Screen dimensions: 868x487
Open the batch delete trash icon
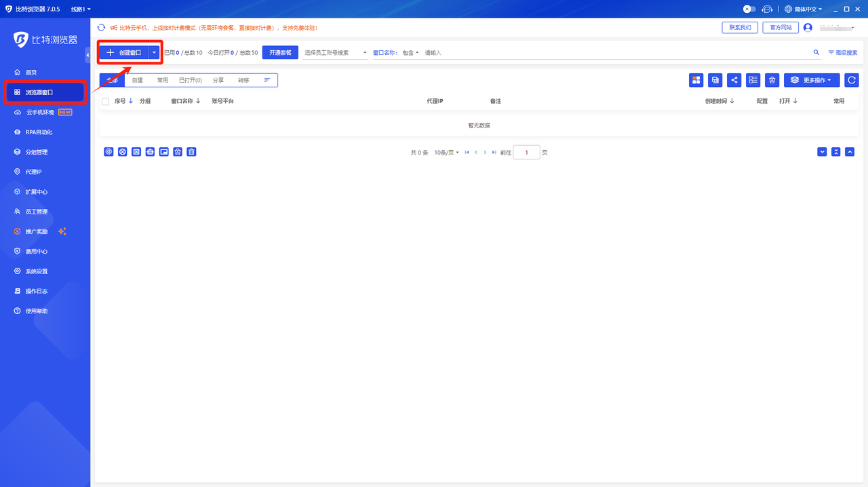[772, 79]
